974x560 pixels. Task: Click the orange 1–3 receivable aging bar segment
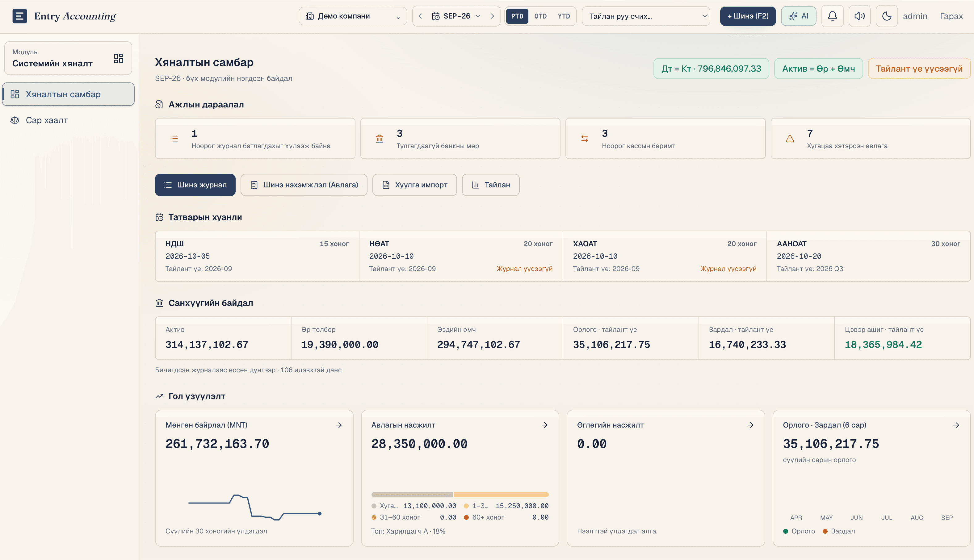[501, 495]
